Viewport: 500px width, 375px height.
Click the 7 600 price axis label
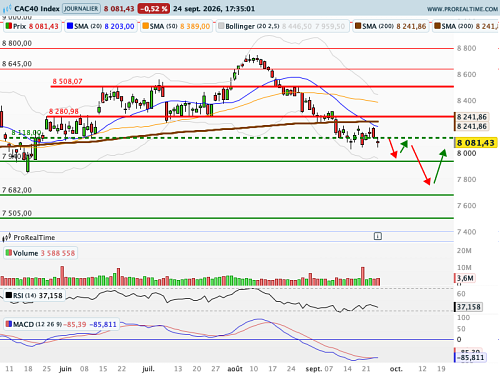click(x=466, y=206)
